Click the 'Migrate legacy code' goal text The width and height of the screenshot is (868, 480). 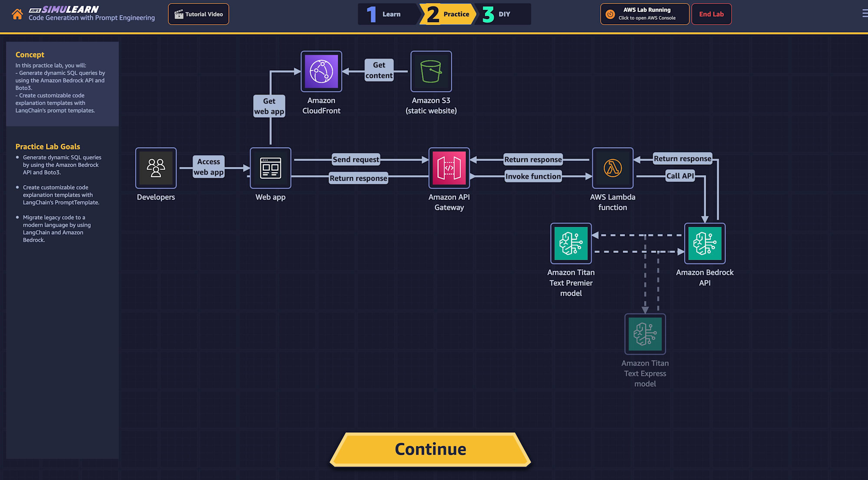(57, 229)
